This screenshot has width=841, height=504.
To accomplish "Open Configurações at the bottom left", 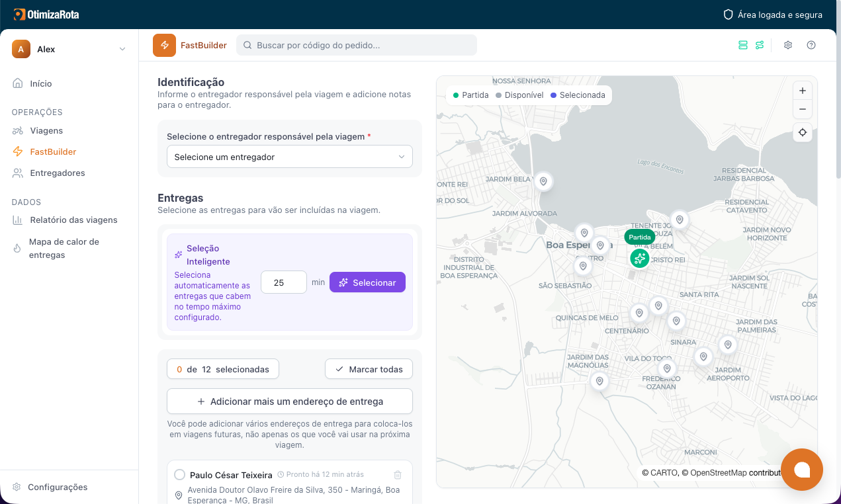I will pos(57,487).
